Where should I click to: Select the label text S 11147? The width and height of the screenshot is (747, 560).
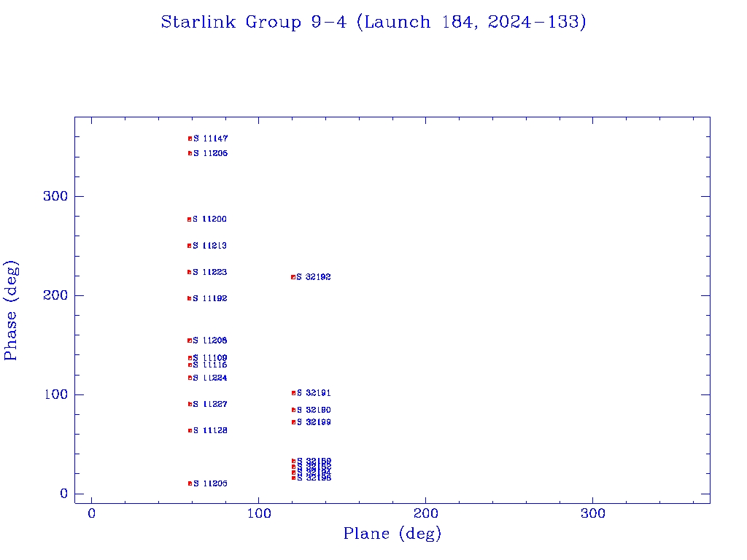pyautogui.click(x=211, y=139)
